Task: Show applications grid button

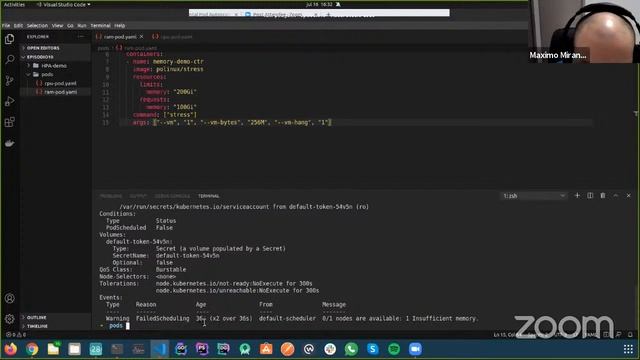Action: coord(628,349)
